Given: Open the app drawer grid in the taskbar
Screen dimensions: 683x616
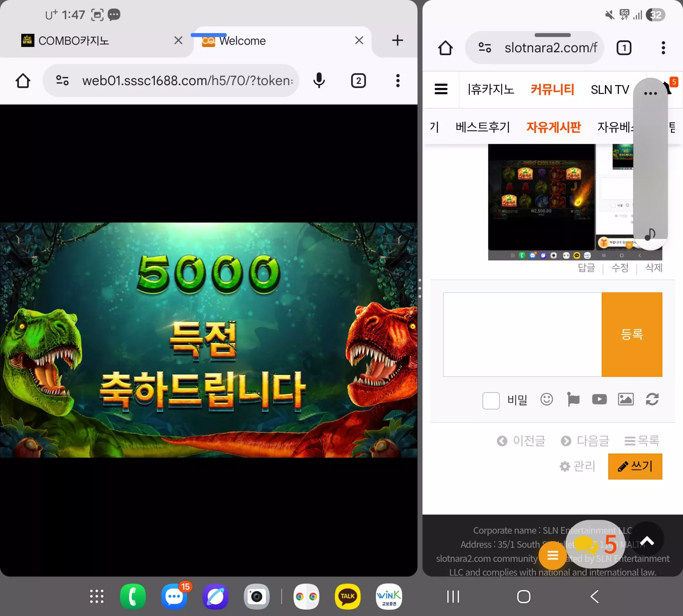Looking at the screenshot, I should coord(97,597).
